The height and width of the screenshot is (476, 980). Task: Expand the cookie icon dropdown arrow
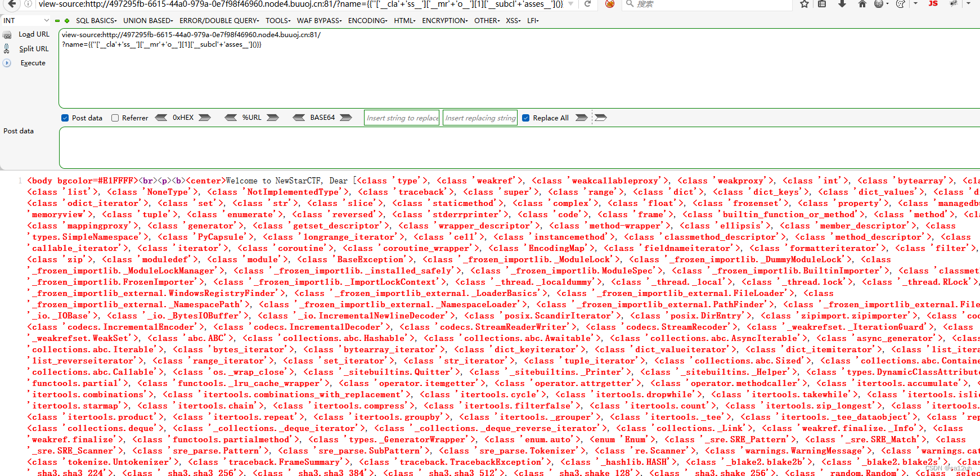(915, 4)
